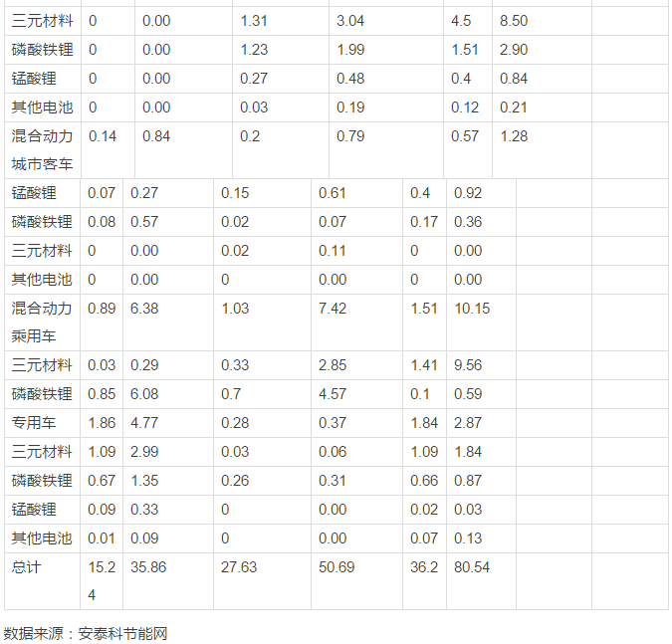This screenshot has width=672, height=644.
Task: Click the cell containing 50.69
Action: pos(335,567)
